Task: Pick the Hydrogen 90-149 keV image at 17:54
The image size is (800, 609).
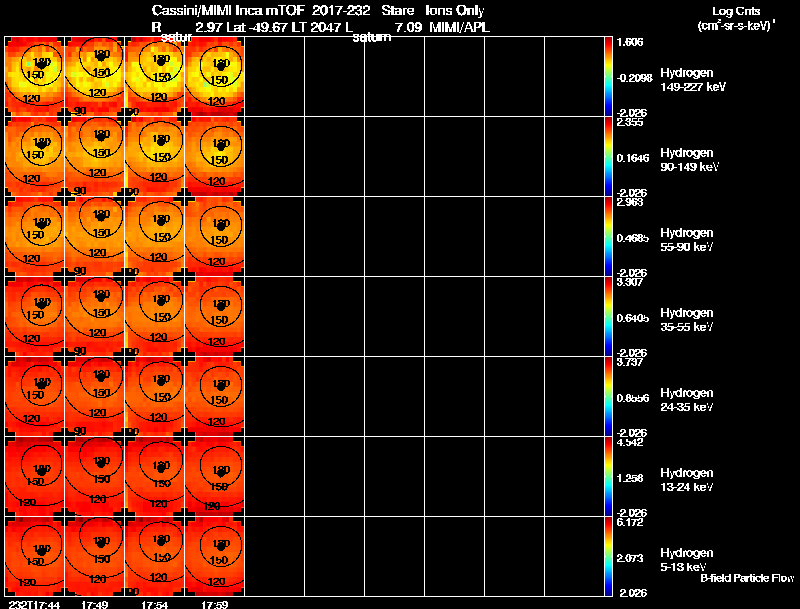Action: point(155,157)
